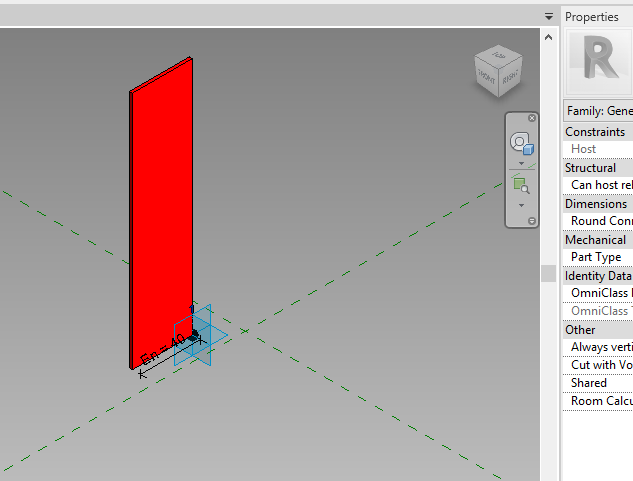The width and height of the screenshot is (633, 481).
Task: Close the navigation bar
Action: point(532,118)
